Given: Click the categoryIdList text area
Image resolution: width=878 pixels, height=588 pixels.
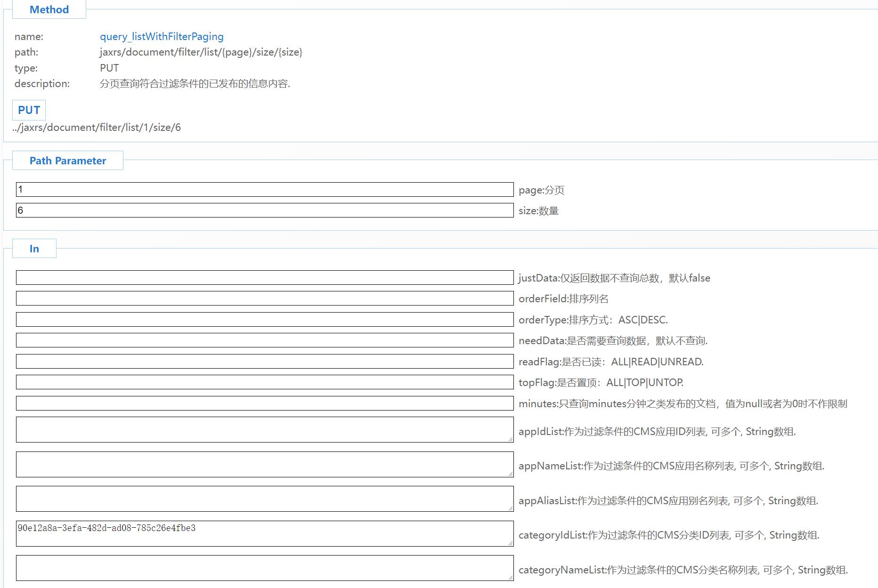Looking at the screenshot, I should coord(265,533).
